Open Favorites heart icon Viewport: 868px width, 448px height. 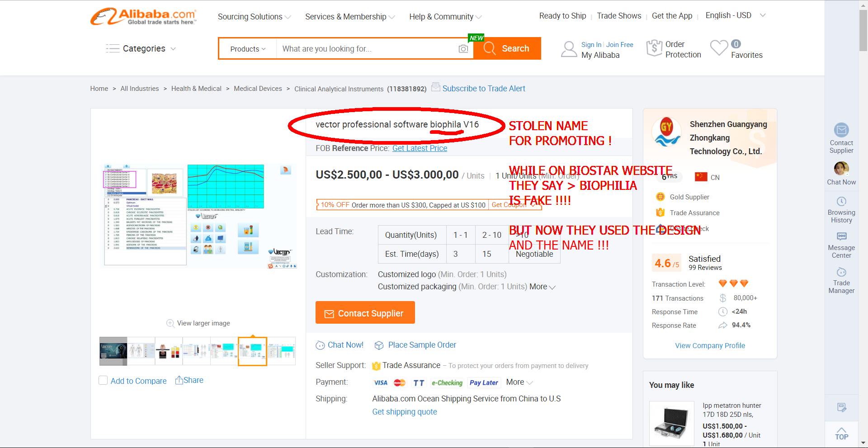(x=719, y=48)
